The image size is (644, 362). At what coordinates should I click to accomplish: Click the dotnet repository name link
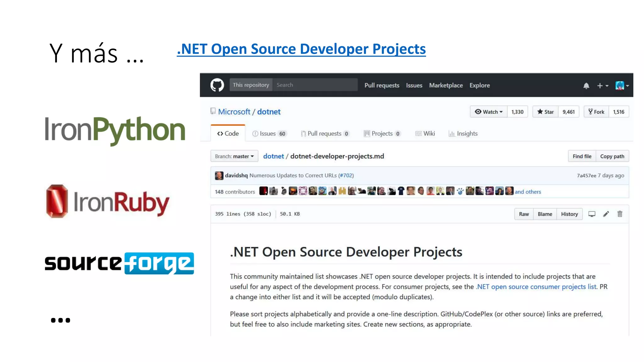point(269,112)
